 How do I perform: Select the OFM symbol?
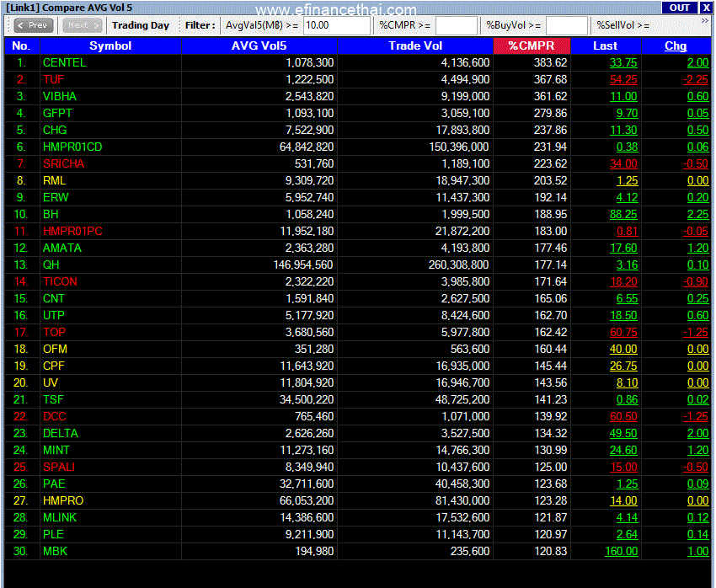[56, 350]
